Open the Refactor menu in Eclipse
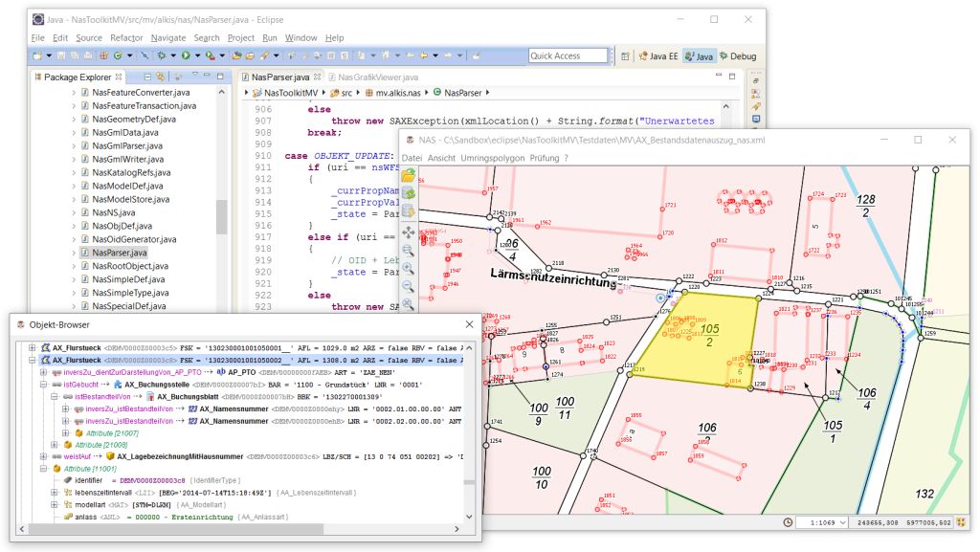 (126, 38)
